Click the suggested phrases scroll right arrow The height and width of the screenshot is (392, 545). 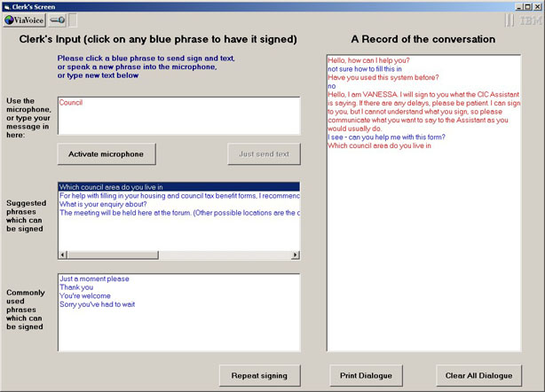click(296, 255)
